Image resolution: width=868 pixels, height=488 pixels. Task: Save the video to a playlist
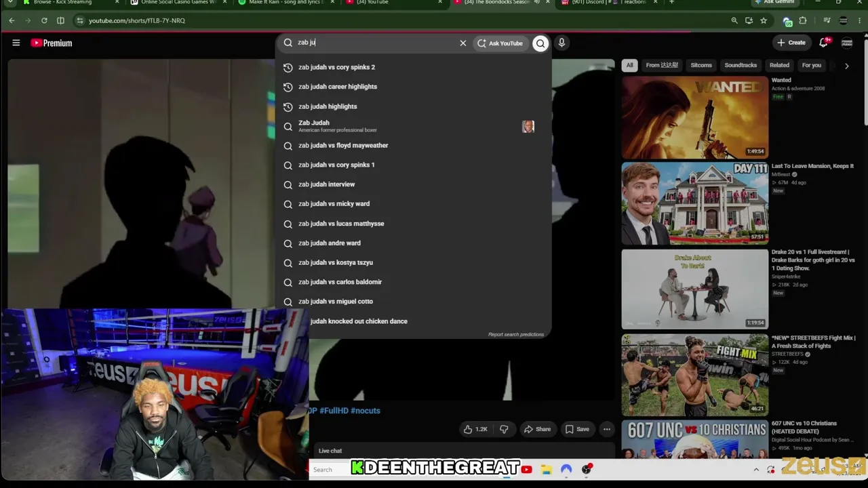pos(577,429)
